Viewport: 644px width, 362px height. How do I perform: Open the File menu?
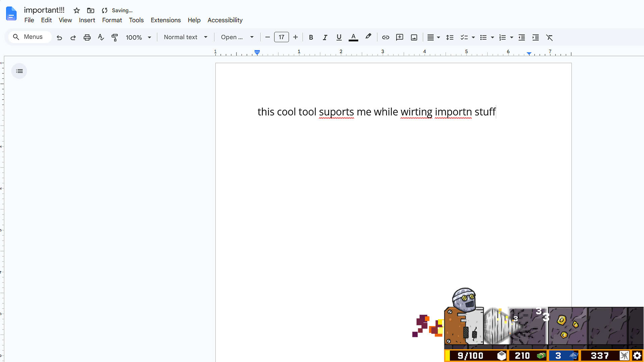(x=29, y=20)
